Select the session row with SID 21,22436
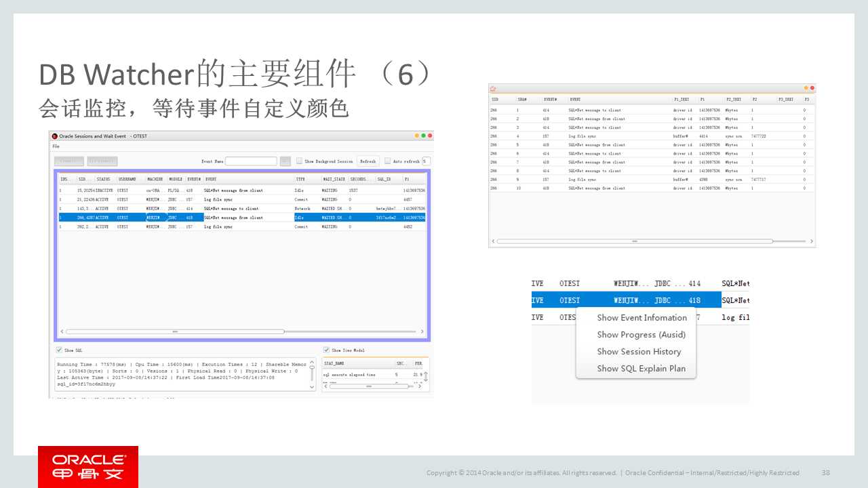868x488 pixels. pos(242,199)
